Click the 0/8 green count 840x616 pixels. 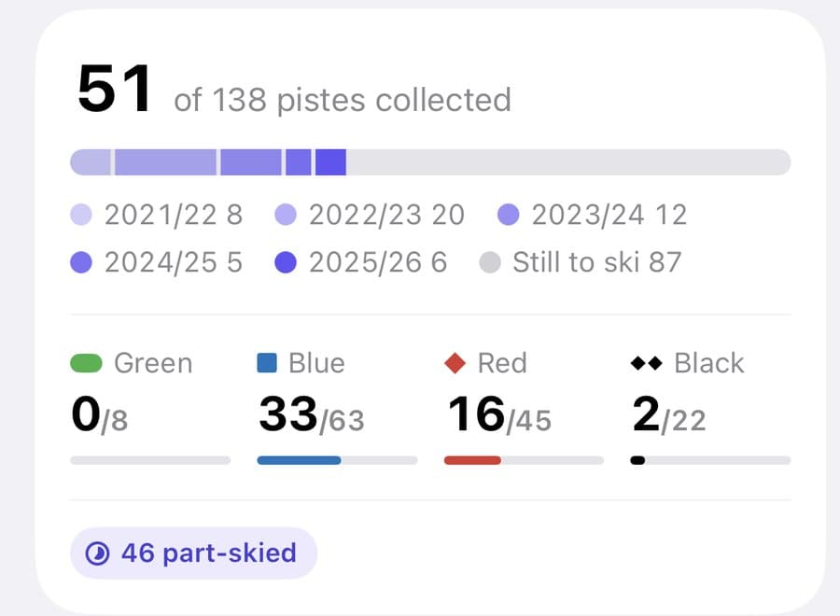[x=99, y=414]
